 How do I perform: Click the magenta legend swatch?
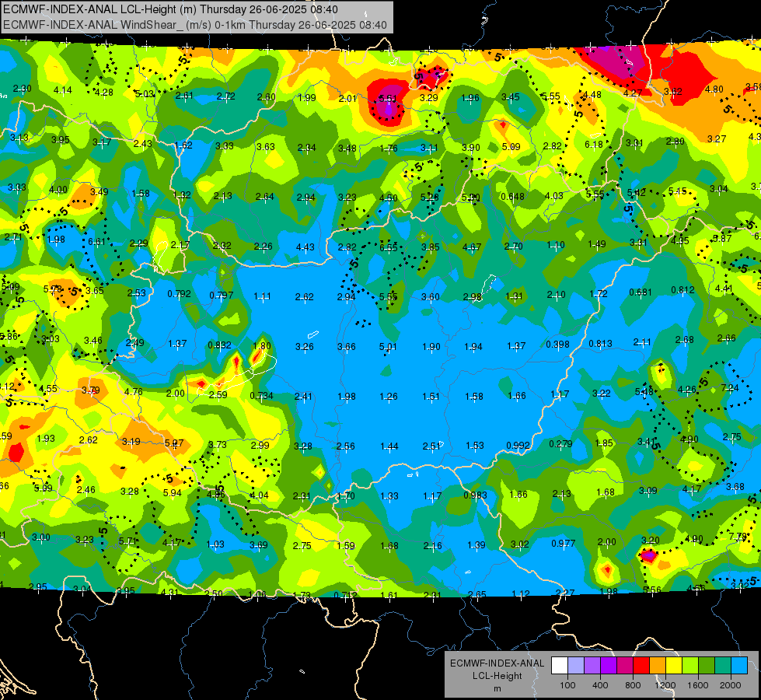pos(625,666)
